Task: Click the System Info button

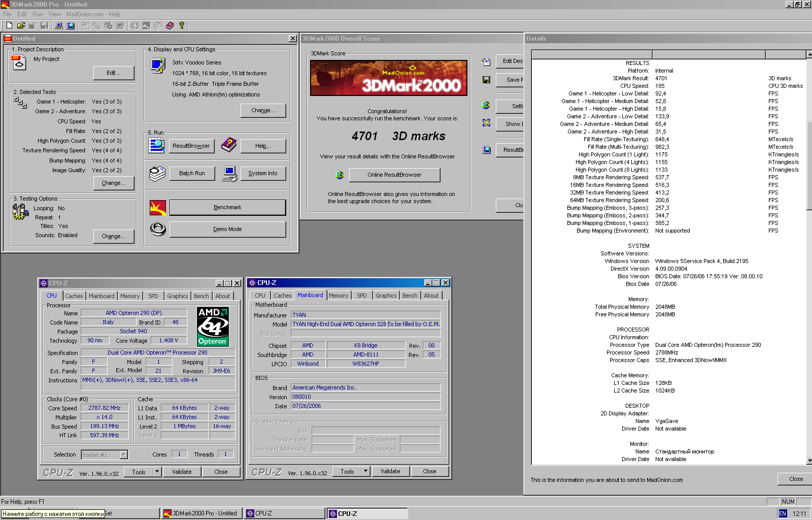Action: (x=263, y=174)
